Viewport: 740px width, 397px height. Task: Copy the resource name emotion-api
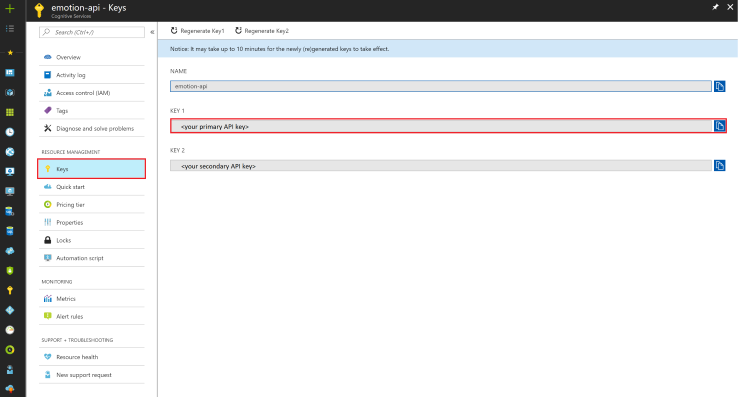click(x=719, y=86)
